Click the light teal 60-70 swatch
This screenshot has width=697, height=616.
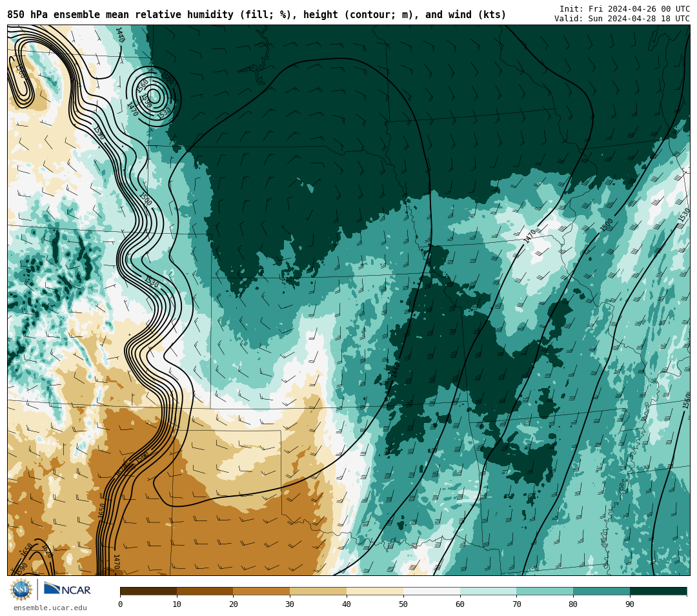click(x=488, y=591)
